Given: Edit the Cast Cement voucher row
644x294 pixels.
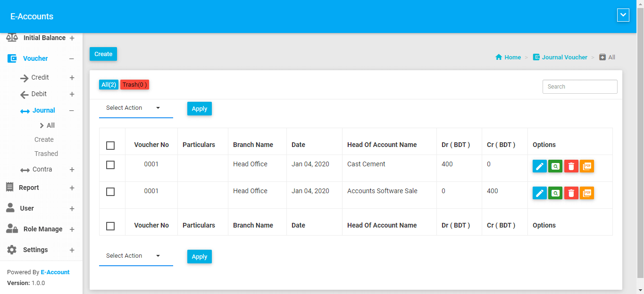Looking at the screenshot, I should 539,166.
